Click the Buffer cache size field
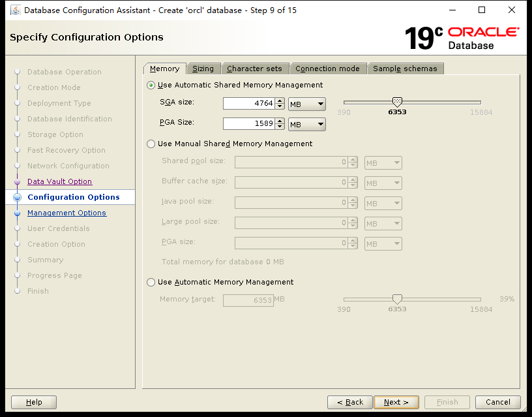The image size is (532, 417). pos(291,183)
